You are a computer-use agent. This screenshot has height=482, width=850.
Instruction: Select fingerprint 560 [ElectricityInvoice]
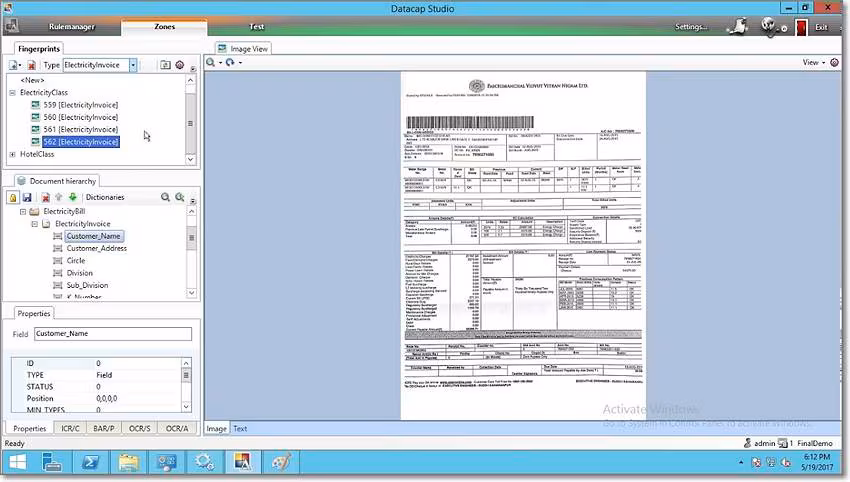[x=81, y=117]
